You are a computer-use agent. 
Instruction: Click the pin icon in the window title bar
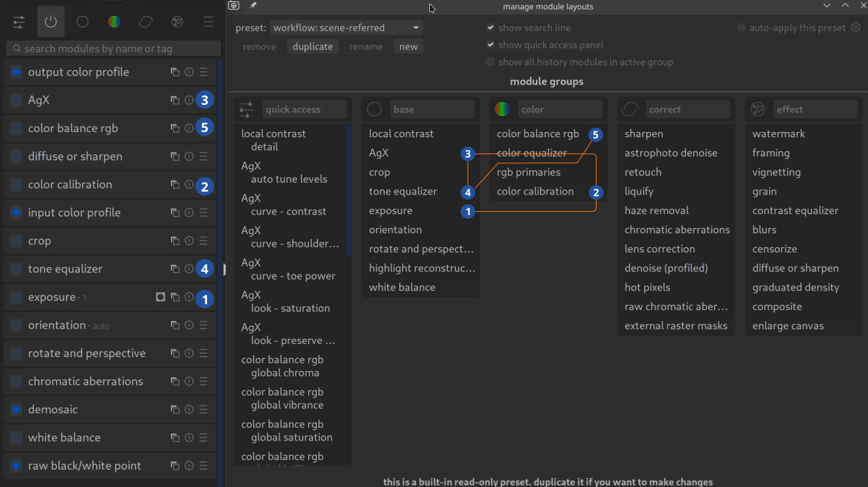253,6
